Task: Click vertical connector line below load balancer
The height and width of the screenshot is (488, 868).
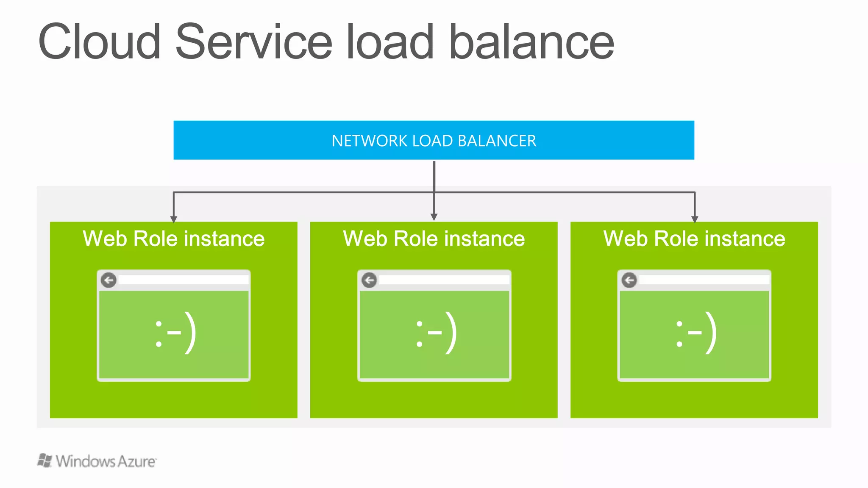Action: coord(434,176)
